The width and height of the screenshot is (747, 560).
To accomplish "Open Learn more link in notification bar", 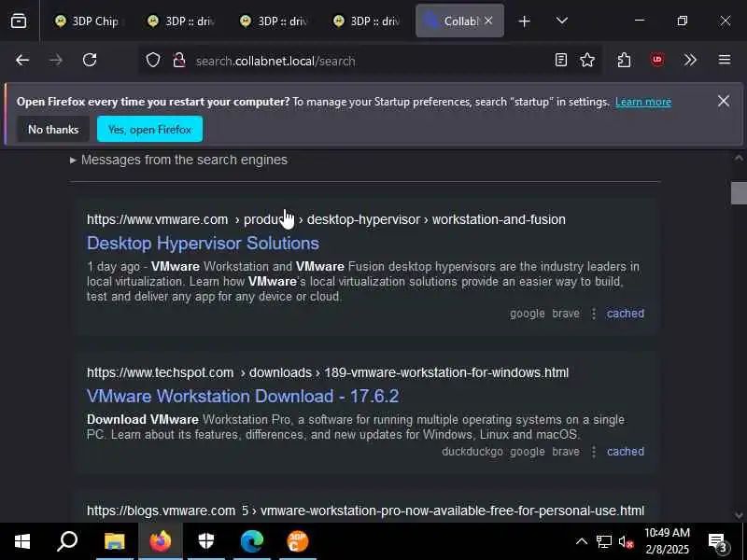I will coord(643,102).
